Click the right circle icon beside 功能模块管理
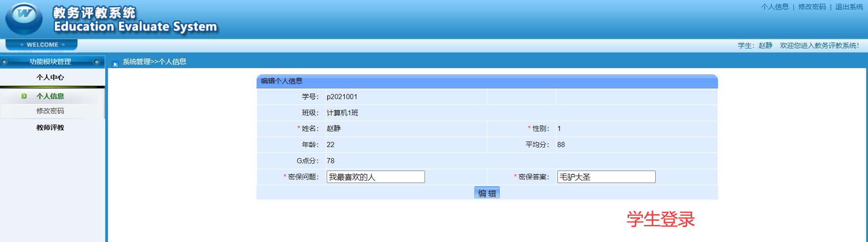The image size is (868, 242). click(x=96, y=62)
